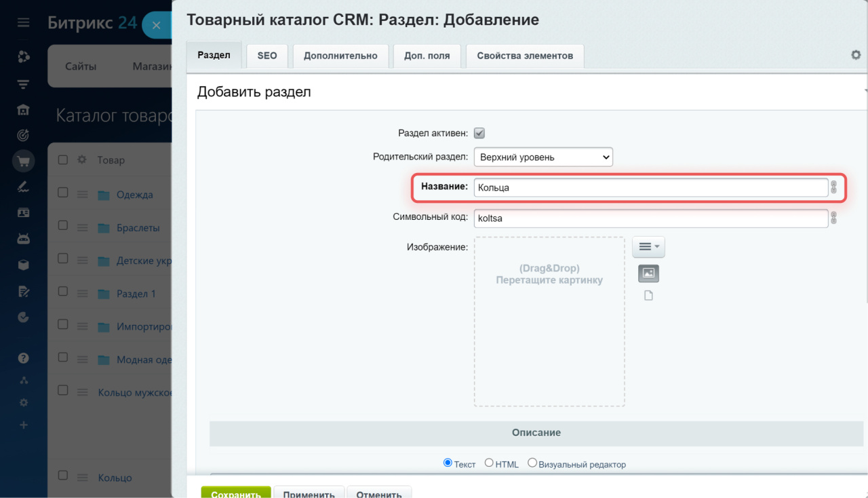Screen dimensions: 868x498
Task: Check the Браслеты row checkbox
Action: coord(63,226)
